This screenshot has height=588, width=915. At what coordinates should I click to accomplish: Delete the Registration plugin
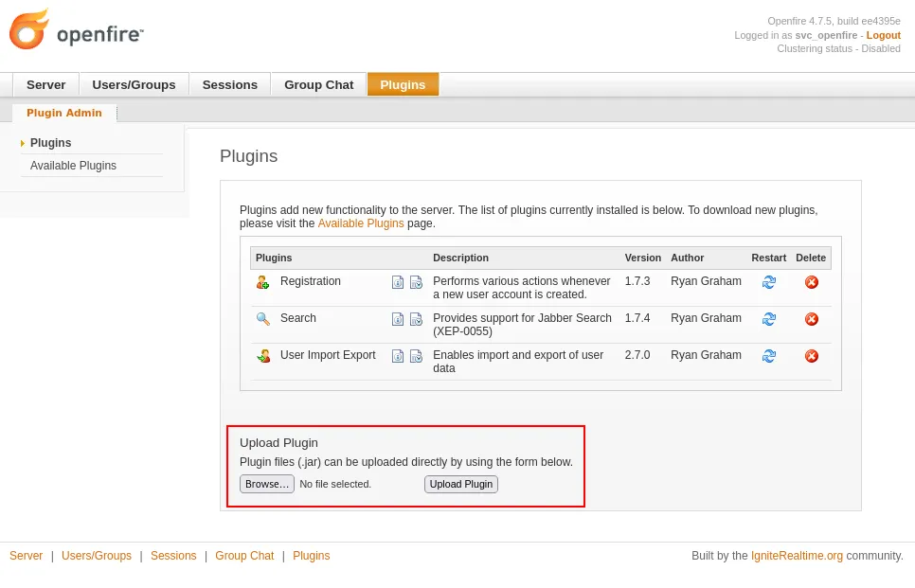(x=811, y=282)
